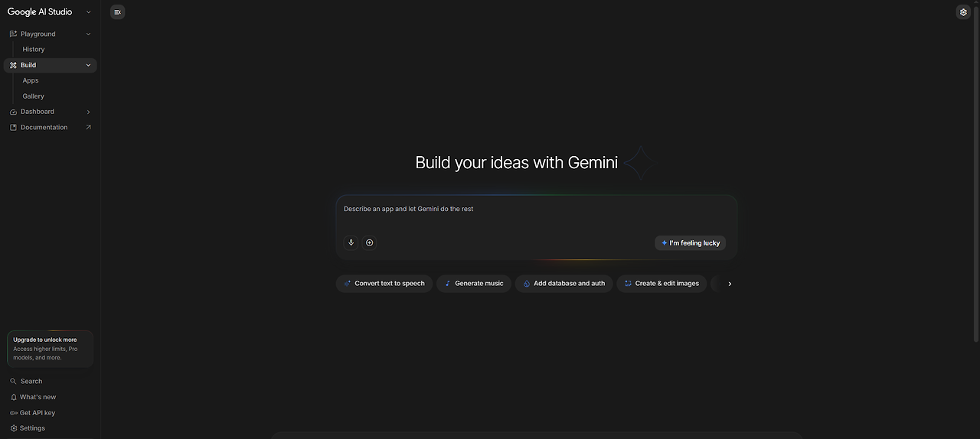Click 'Access higher limits, Pro models' text
Screen dimensions: 980x439
pyautogui.click(x=45, y=353)
